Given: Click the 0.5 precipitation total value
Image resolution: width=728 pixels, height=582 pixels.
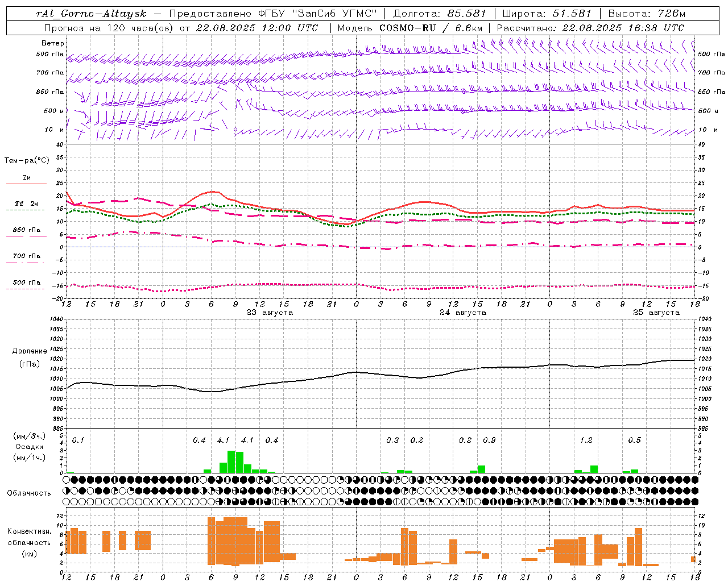Looking at the screenshot, I should (634, 440).
